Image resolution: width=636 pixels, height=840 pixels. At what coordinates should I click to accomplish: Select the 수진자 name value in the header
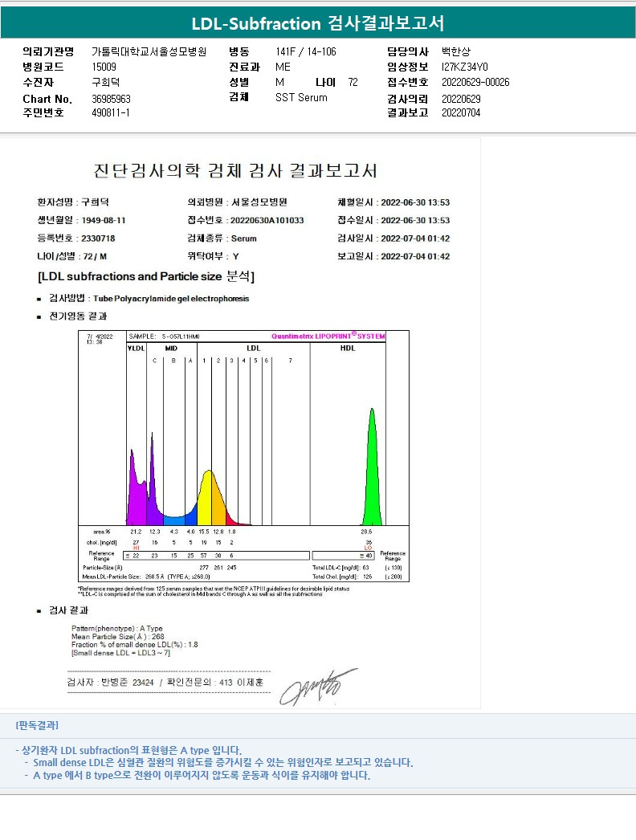pos(105,83)
